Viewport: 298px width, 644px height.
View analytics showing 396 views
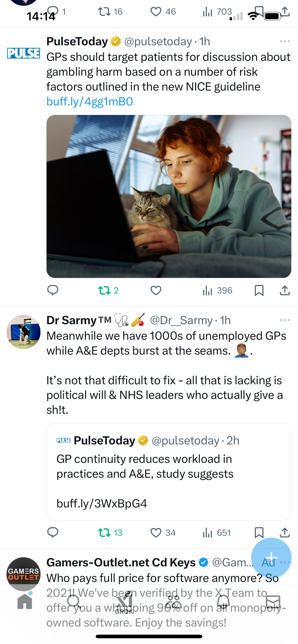pos(217,291)
